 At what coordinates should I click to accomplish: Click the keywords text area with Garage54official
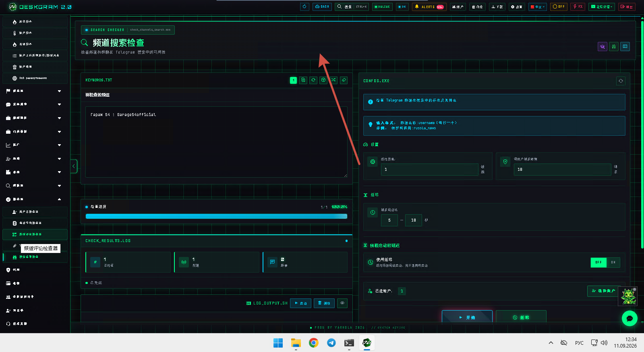click(216, 142)
